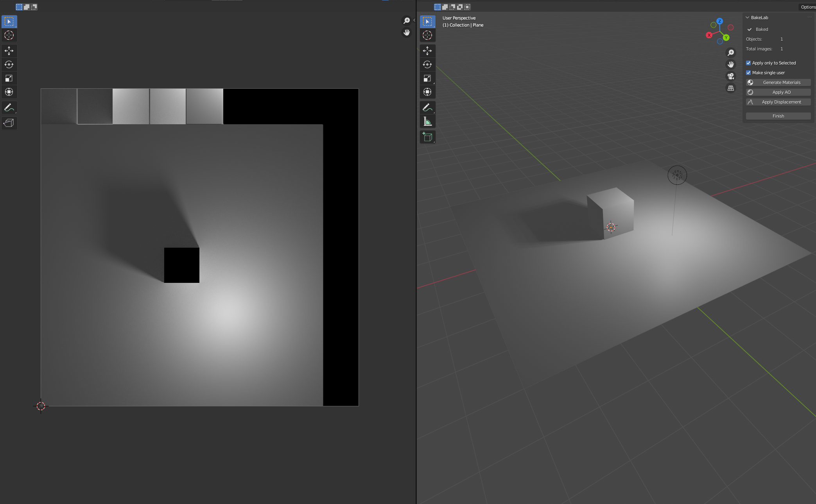Select the Add Cube tool
816x504 pixels.
pyautogui.click(x=427, y=137)
